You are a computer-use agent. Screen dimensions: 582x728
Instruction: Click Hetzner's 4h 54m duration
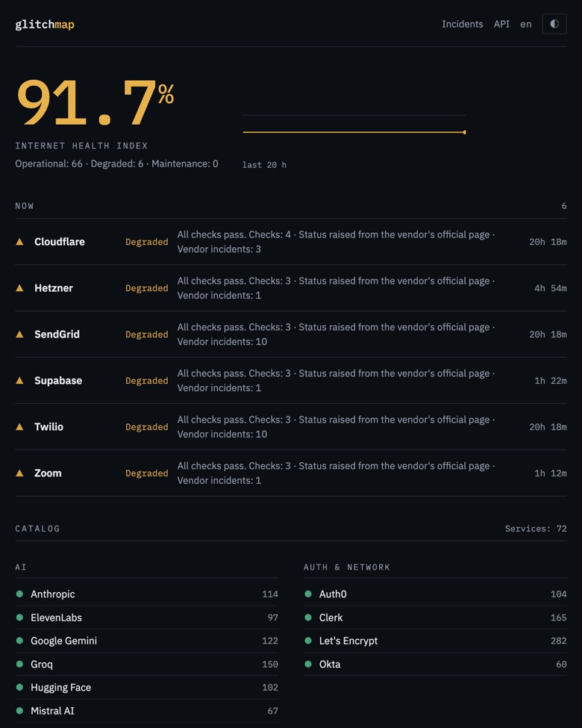click(551, 288)
